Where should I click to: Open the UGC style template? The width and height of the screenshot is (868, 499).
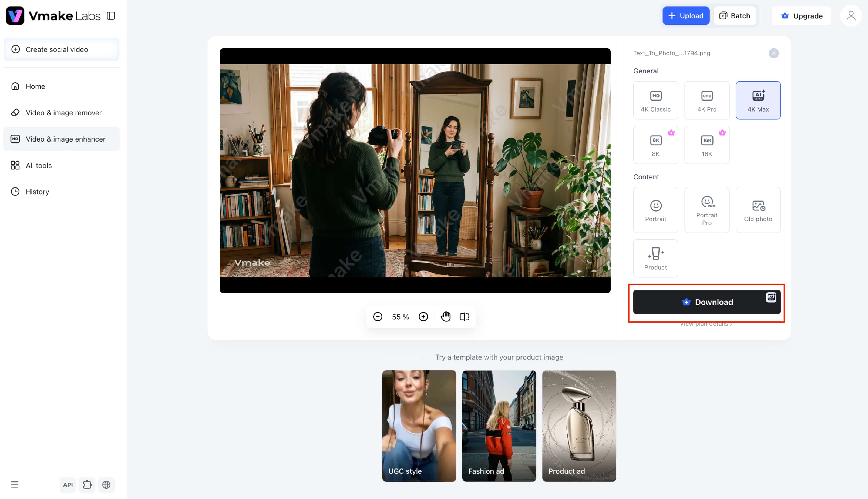click(x=419, y=426)
